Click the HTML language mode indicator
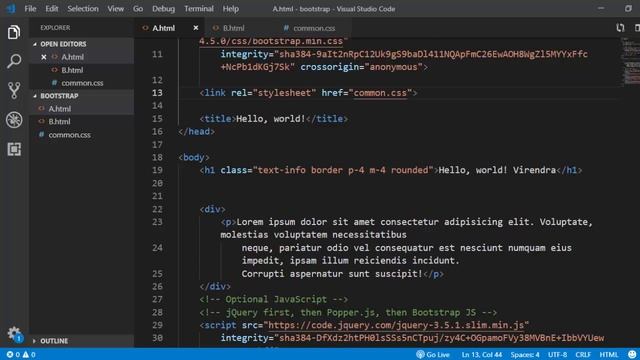 [x=609, y=354]
